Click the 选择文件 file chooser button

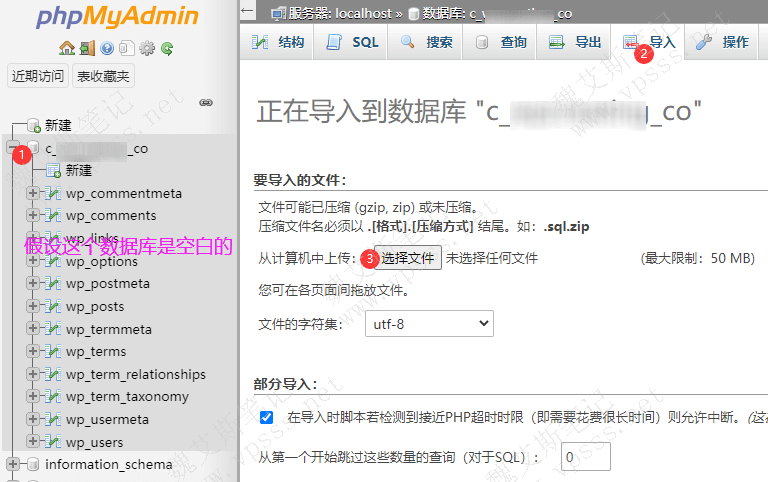point(407,258)
